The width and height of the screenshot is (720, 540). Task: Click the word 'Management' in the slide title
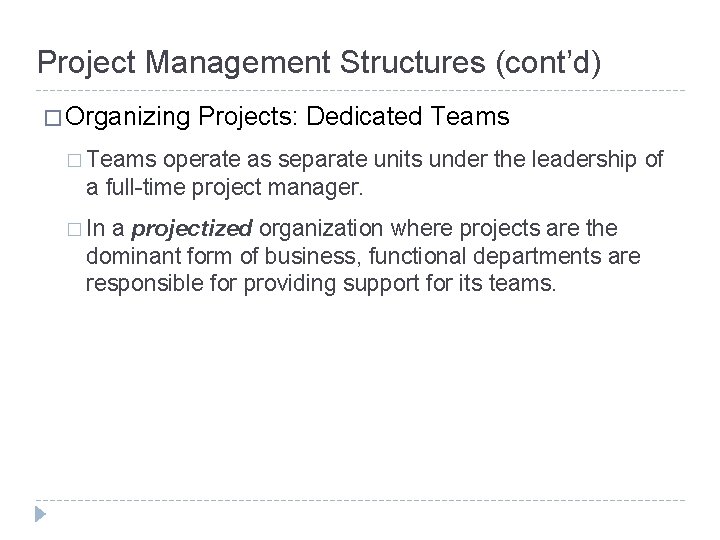tap(238, 62)
